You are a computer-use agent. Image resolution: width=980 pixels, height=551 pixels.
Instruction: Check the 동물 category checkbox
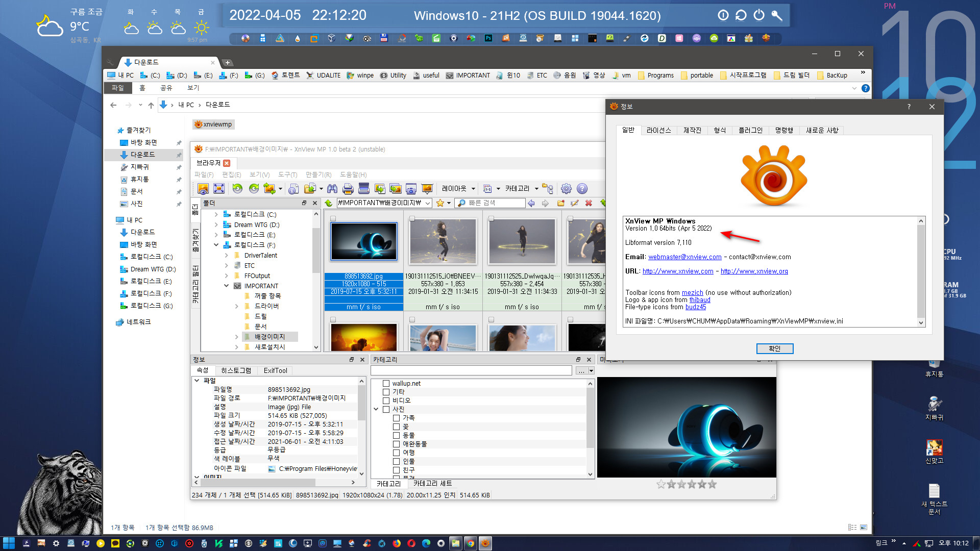(x=396, y=436)
